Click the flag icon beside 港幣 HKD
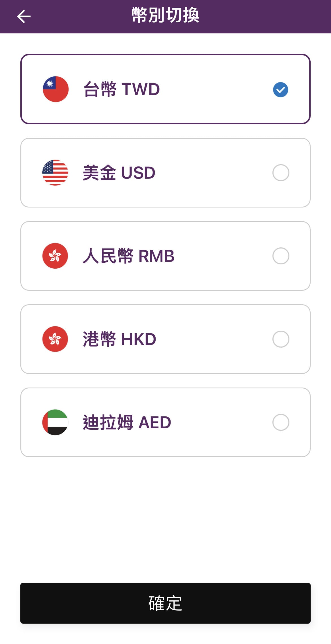This screenshot has height=644, width=331. pyautogui.click(x=55, y=339)
